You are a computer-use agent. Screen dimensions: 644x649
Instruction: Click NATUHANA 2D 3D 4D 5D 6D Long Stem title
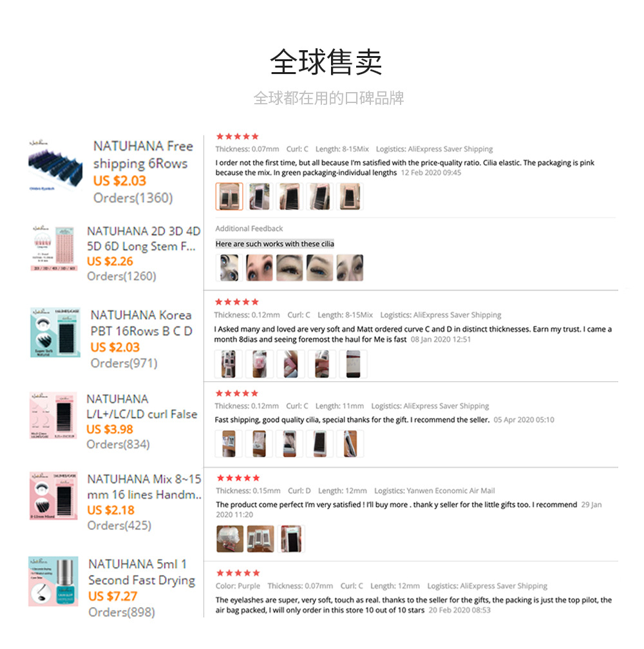pyautogui.click(x=144, y=239)
